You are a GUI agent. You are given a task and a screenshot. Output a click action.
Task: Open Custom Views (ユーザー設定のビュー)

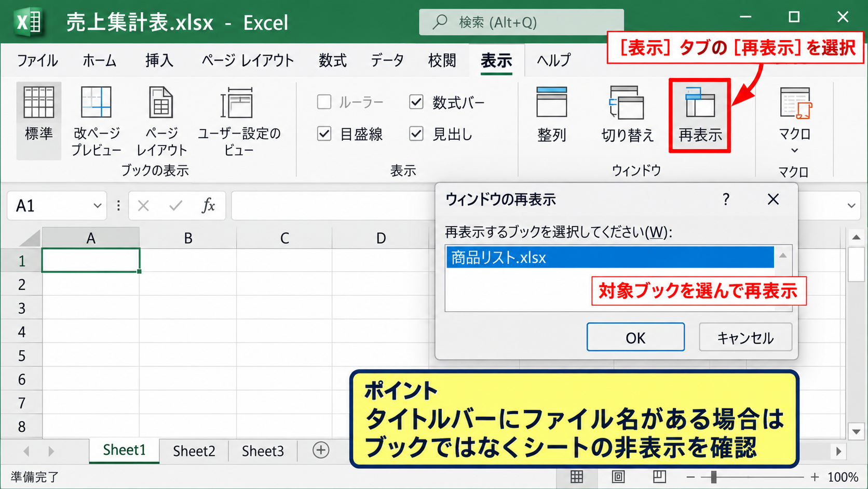point(239,121)
